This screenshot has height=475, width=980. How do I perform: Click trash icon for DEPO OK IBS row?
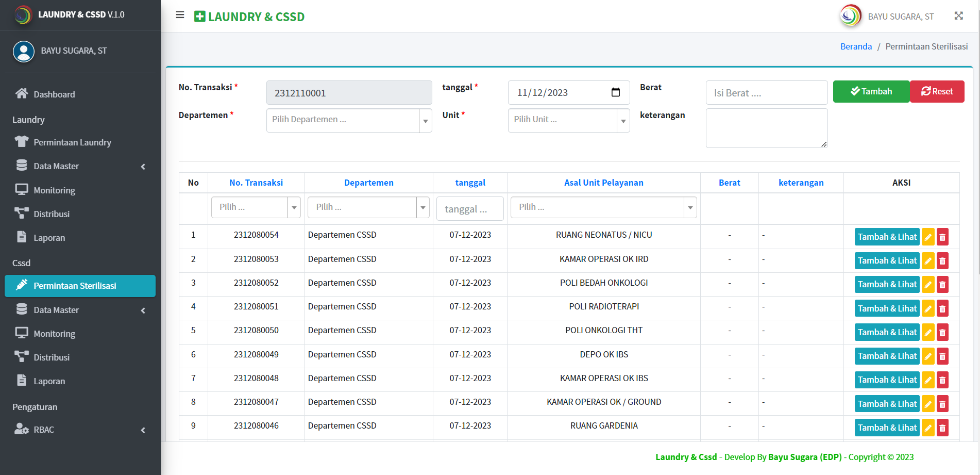942,356
